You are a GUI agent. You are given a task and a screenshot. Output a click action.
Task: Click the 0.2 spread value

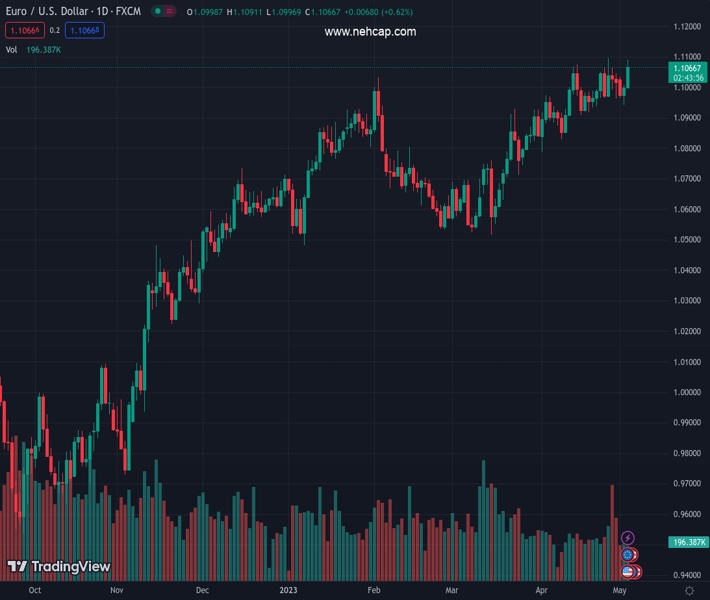pyautogui.click(x=55, y=30)
